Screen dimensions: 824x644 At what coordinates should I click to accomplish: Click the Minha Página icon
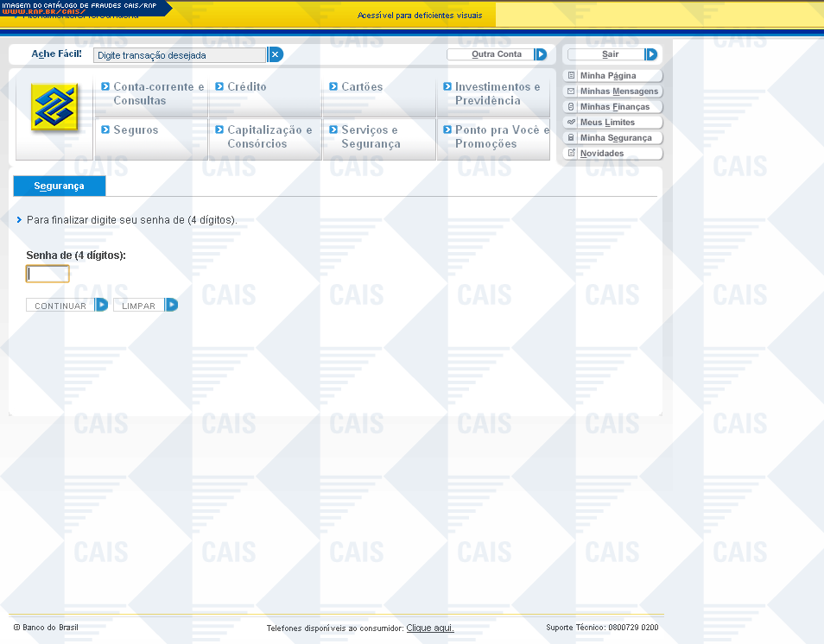point(571,76)
